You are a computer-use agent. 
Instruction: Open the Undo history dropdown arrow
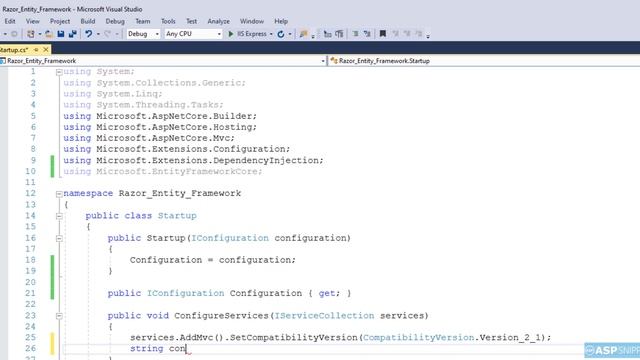click(x=98, y=34)
